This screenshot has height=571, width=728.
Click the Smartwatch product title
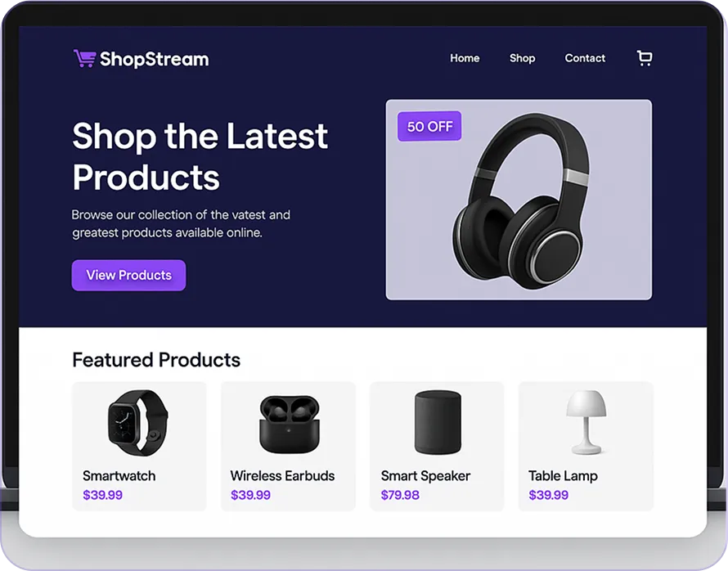coord(119,476)
